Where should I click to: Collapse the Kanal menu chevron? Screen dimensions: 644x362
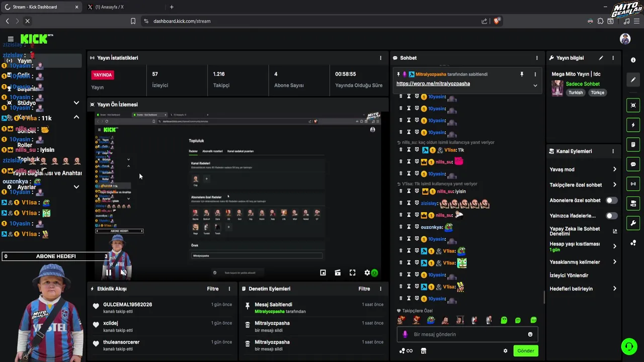(76, 117)
